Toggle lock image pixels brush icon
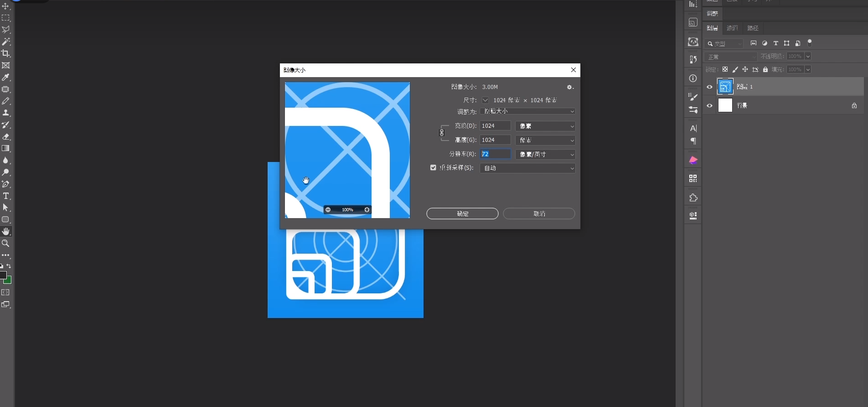 [735, 69]
